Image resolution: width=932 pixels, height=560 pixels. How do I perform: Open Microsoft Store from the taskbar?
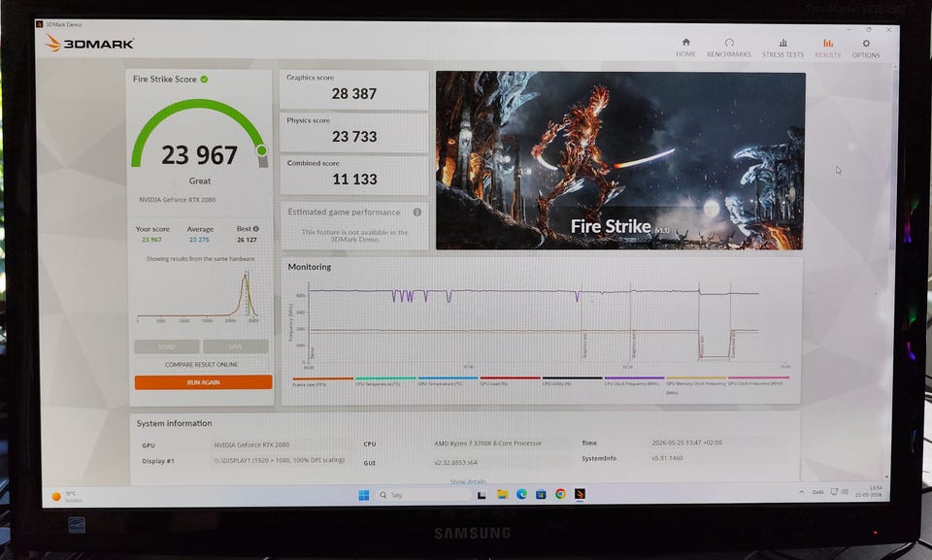(x=541, y=494)
